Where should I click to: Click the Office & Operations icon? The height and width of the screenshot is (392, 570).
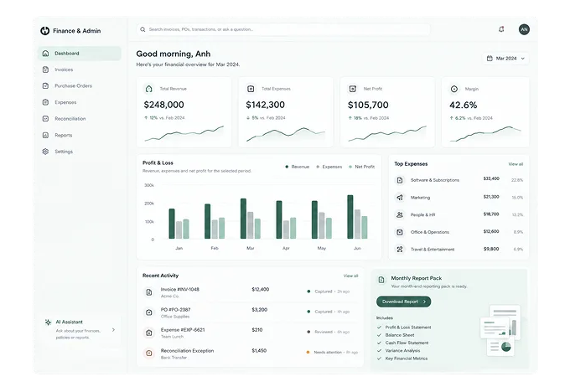(400, 232)
